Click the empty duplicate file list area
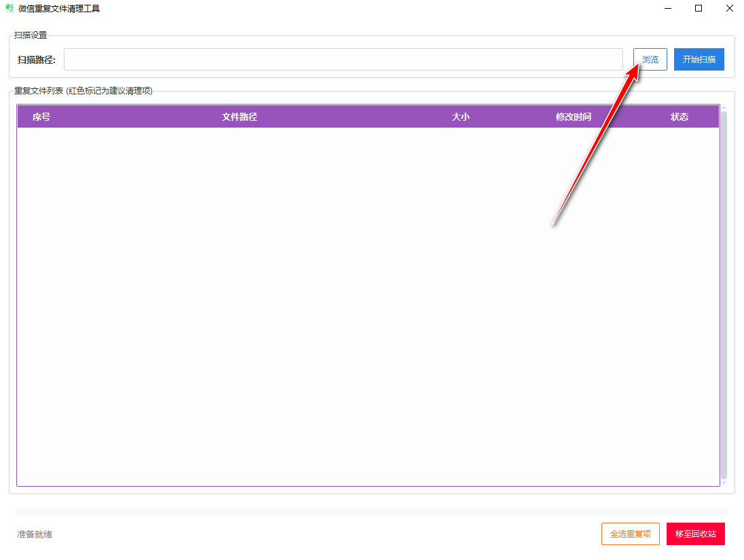744x560 pixels. tap(368, 306)
